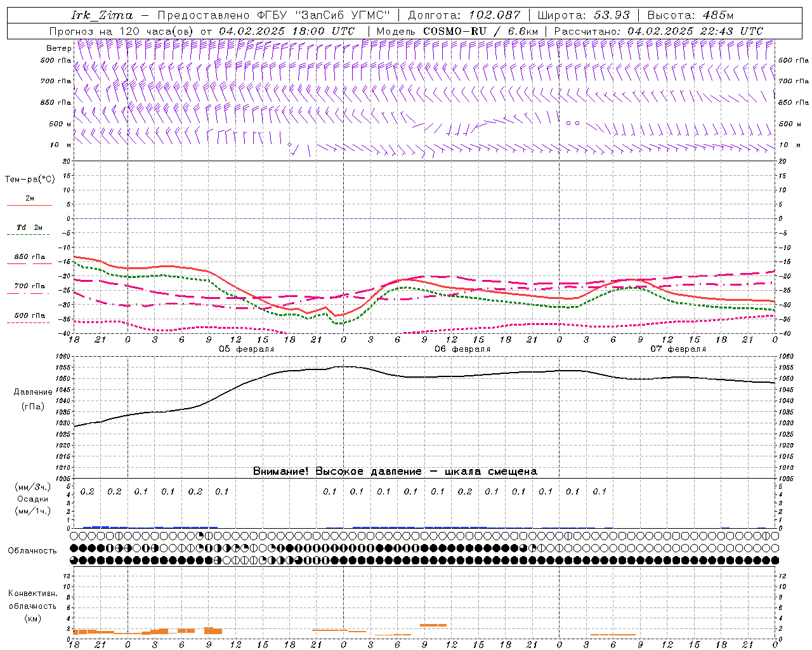Select the "(мм/3ч.)" precipitation unit label

coord(32,487)
